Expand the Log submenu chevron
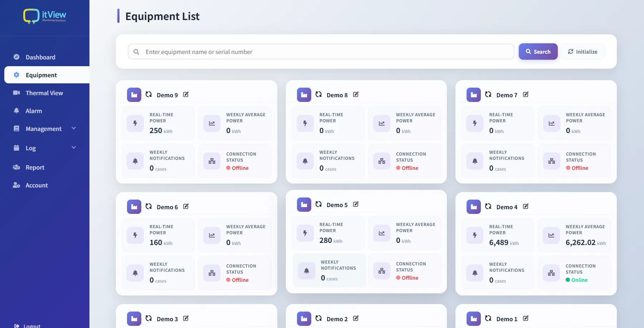This screenshot has width=644, height=328. coord(74,147)
